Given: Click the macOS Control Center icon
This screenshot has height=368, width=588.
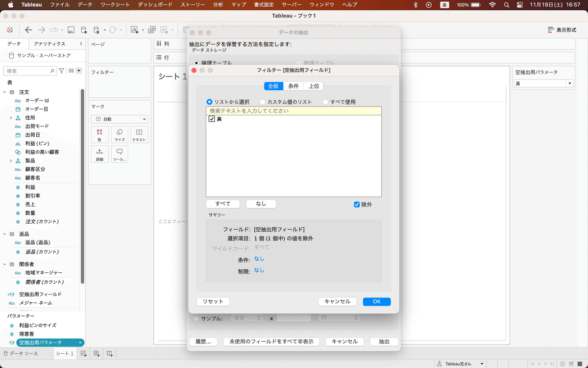Looking at the screenshot, I should click(520, 5).
